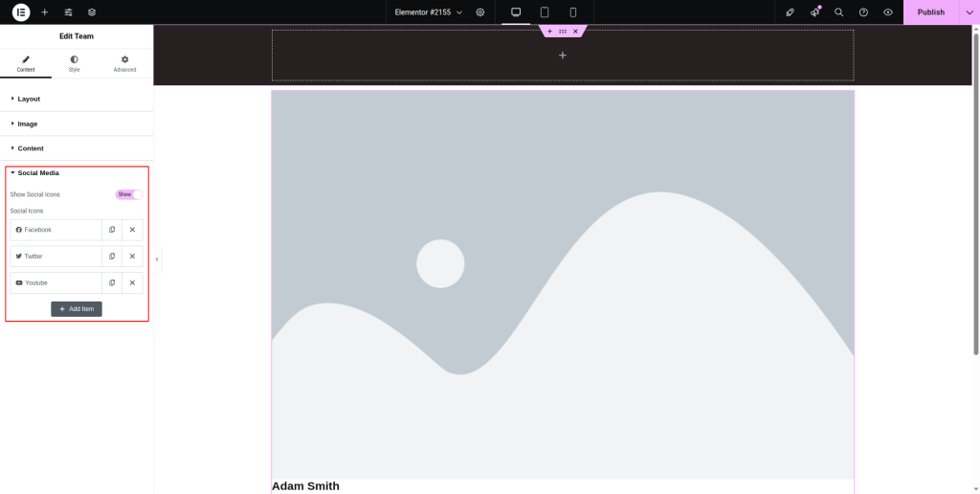Preview changes with the eye icon
The image size is (980, 494).
coord(887,11)
